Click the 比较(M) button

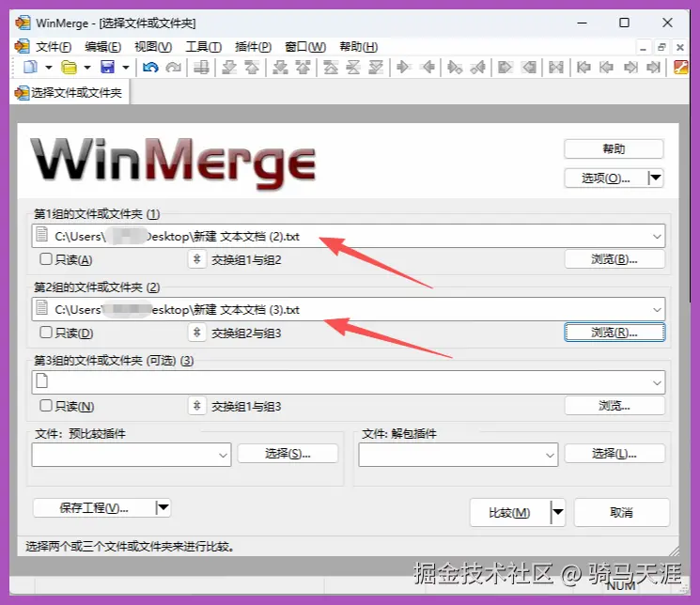pyautogui.click(x=510, y=512)
